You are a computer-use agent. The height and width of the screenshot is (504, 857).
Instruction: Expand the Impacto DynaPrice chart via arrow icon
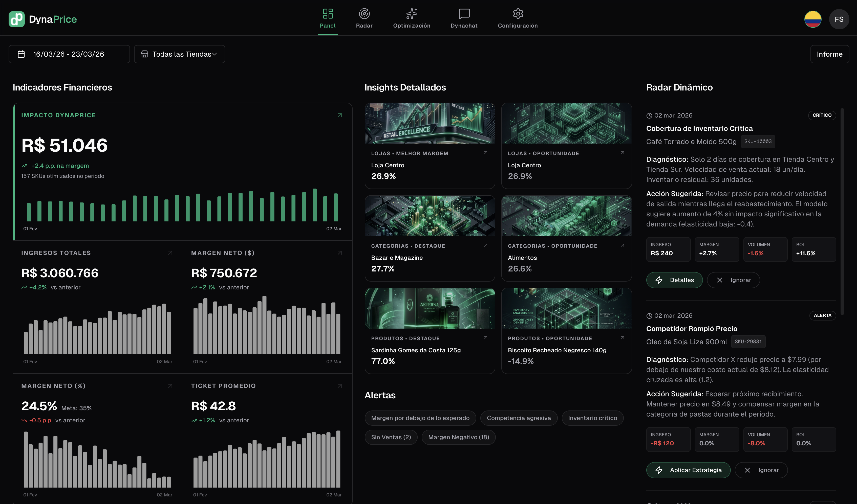(x=339, y=115)
